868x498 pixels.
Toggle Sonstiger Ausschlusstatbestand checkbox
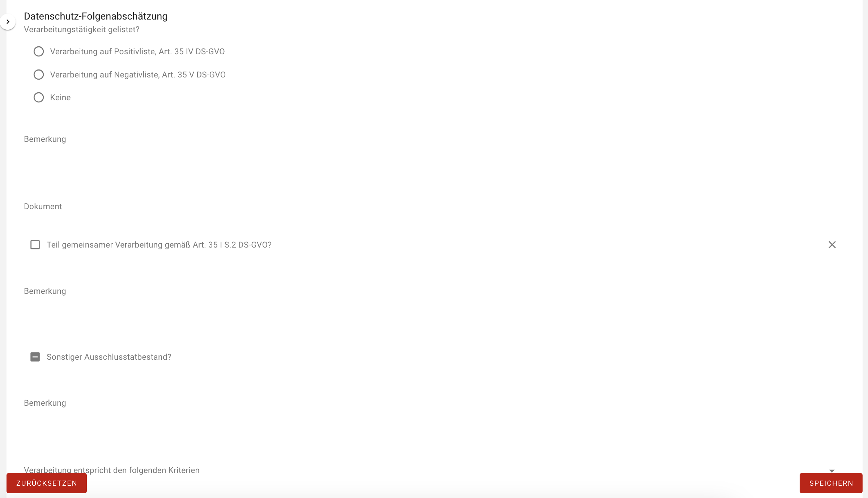pyautogui.click(x=35, y=357)
